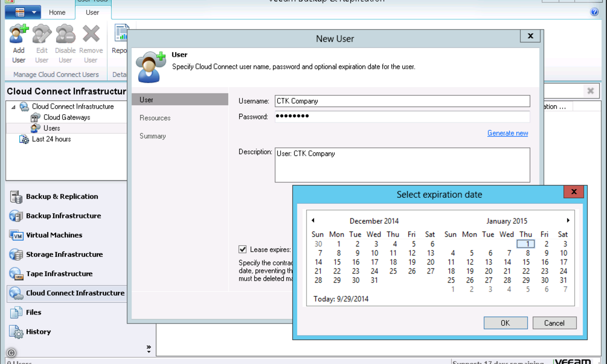
Task: Select Cloud Gateways in the tree
Action: [x=67, y=117]
